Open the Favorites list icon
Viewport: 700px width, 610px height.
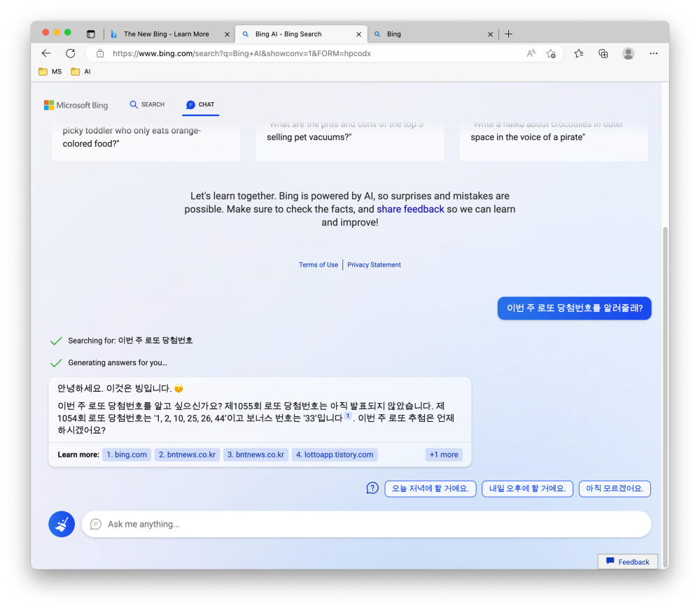coord(579,54)
